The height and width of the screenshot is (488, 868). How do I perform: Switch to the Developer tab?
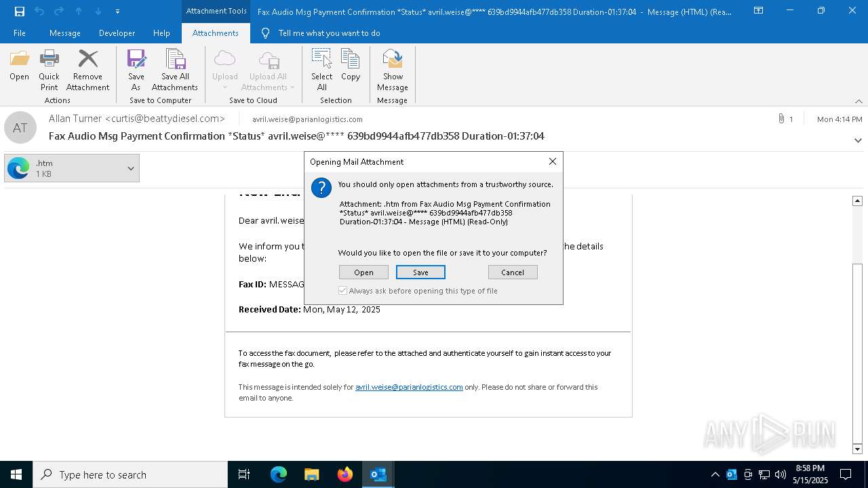(117, 33)
